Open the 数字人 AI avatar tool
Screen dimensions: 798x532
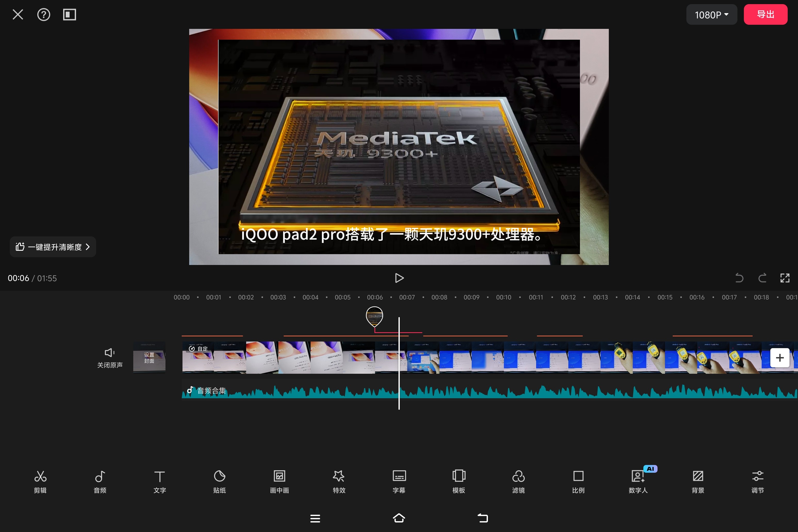[638, 481]
